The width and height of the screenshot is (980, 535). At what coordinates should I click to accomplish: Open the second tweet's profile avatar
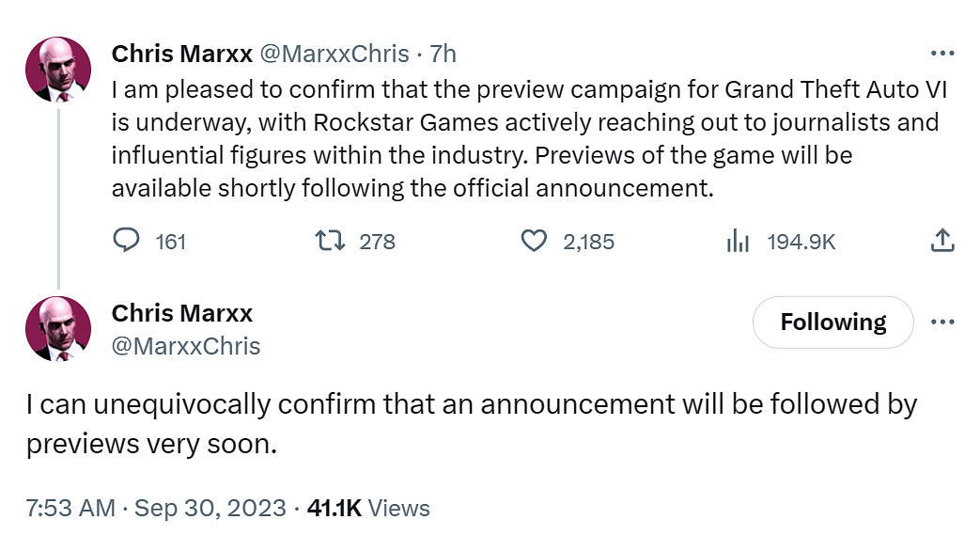click(x=58, y=329)
